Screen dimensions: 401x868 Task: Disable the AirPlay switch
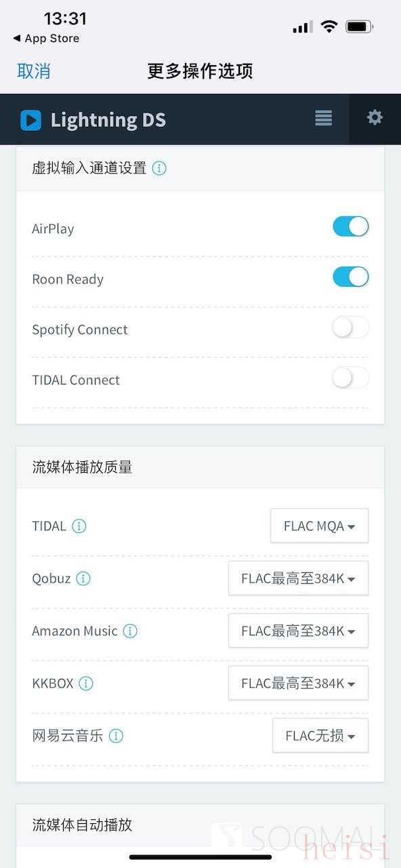(351, 226)
